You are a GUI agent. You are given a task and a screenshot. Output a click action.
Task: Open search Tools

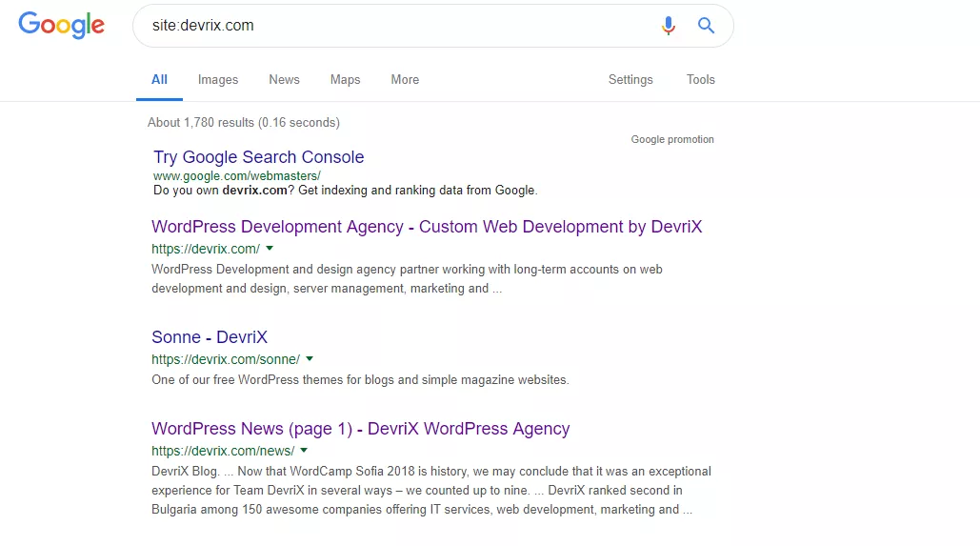pyautogui.click(x=701, y=79)
